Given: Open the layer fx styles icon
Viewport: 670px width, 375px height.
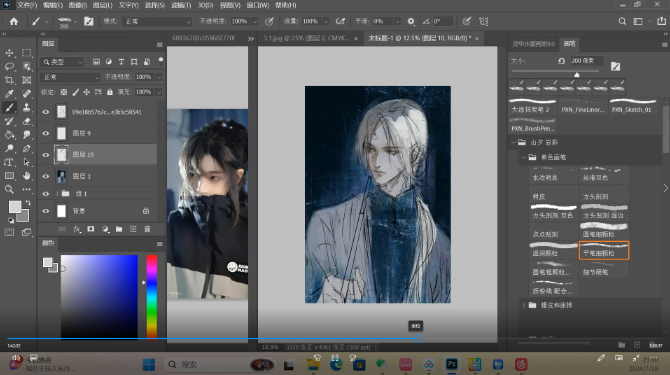Looking at the screenshot, I should pos(77,229).
